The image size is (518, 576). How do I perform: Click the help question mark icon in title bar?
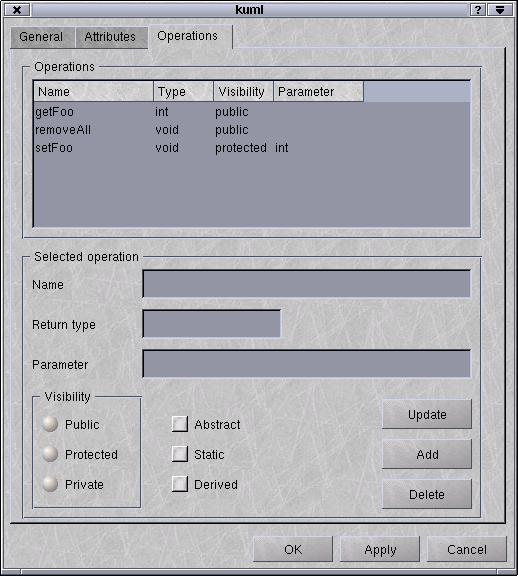[x=478, y=10]
